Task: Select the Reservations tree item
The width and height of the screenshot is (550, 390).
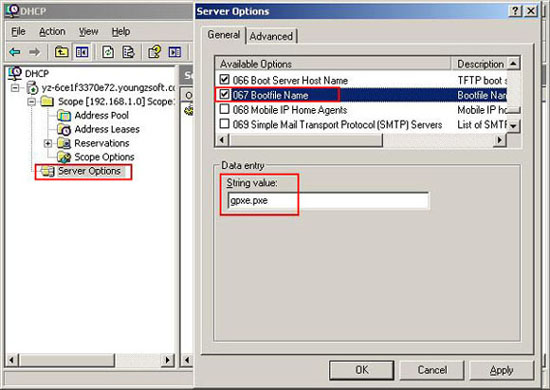Action: (x=102, y=143)
